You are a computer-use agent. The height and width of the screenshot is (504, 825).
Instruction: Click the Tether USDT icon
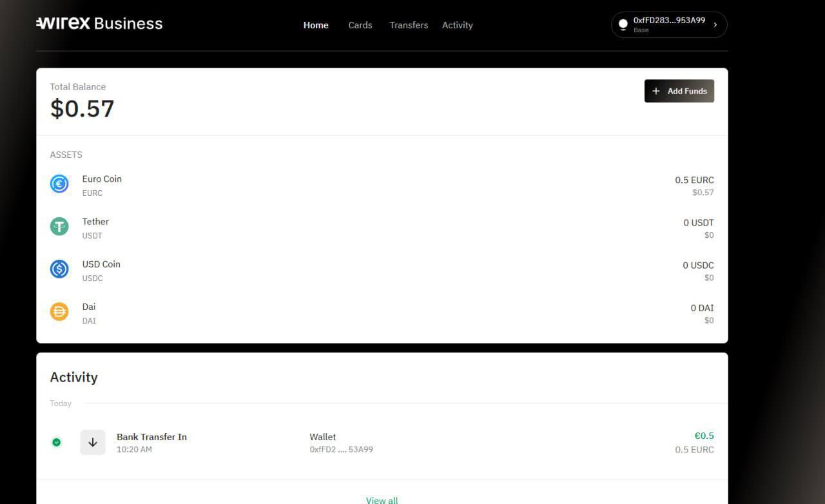59,226
